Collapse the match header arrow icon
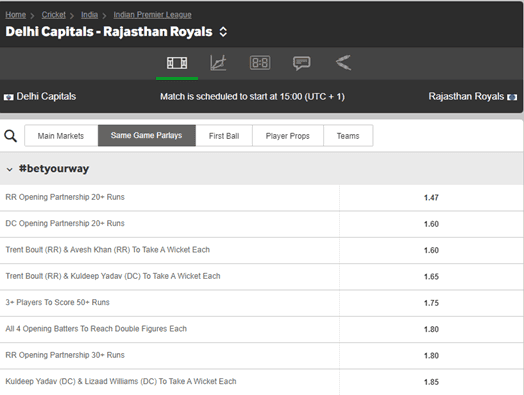 point(343,62)
